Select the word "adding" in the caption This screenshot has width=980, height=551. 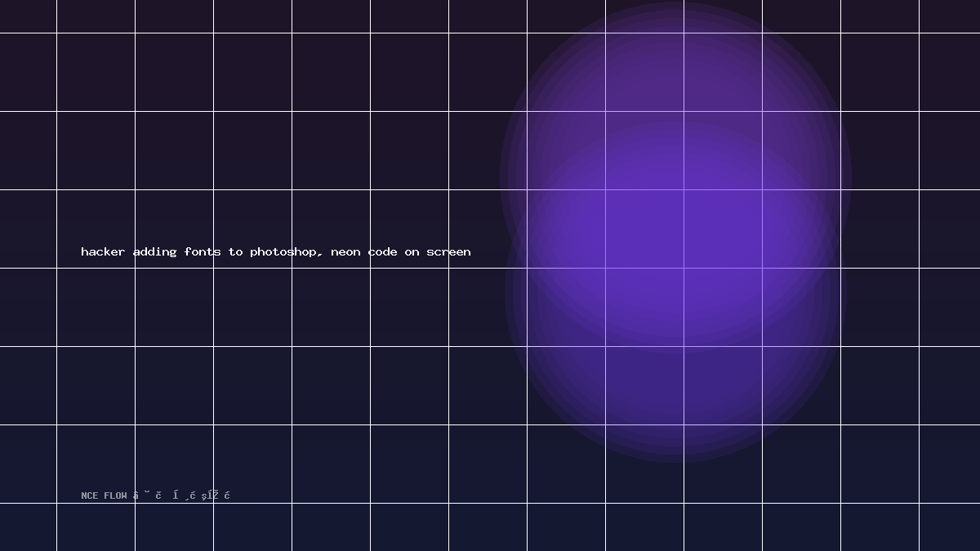tap(155, 251)
